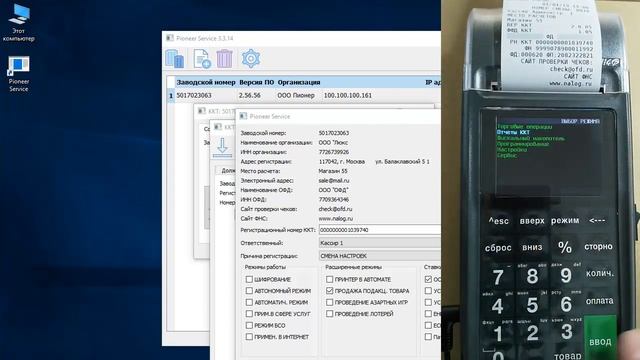Click the Pioneer Service 3.3.14 window title

[x=204, y=38]
